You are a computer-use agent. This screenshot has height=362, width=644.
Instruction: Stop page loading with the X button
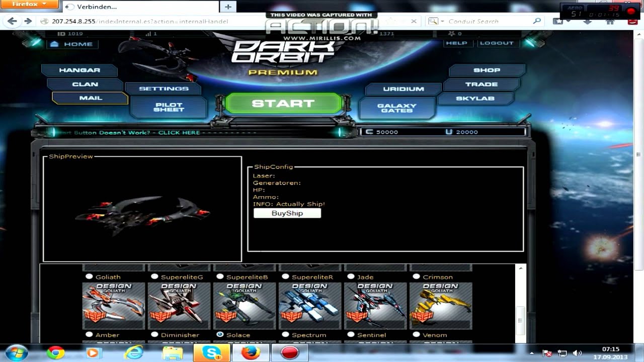pyautogui.click(x=414, y=21)
